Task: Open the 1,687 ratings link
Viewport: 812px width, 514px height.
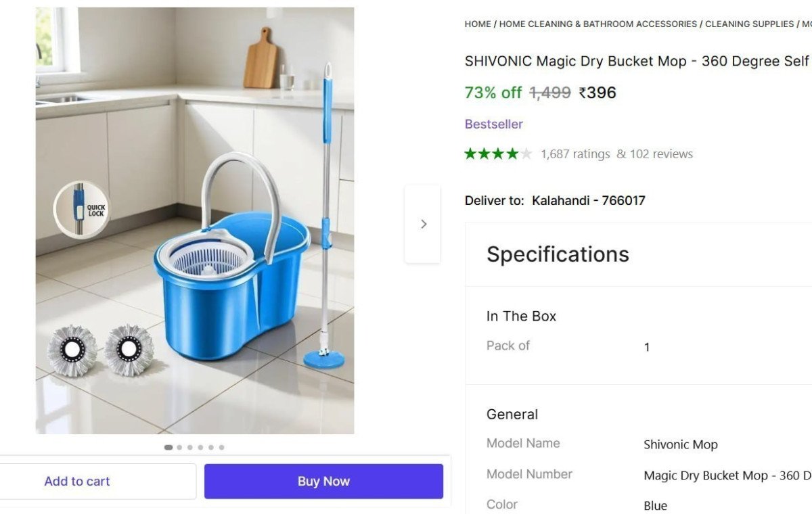Action: [x=575, y=154]
